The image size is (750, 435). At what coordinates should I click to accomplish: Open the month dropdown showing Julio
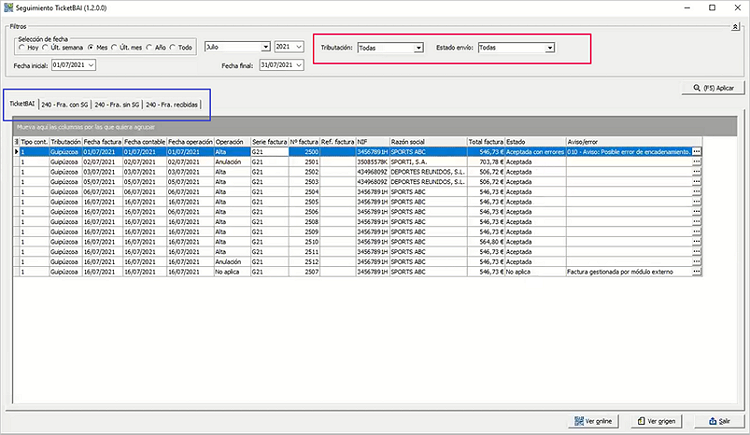pyautogui.click(x=265, y=47)
